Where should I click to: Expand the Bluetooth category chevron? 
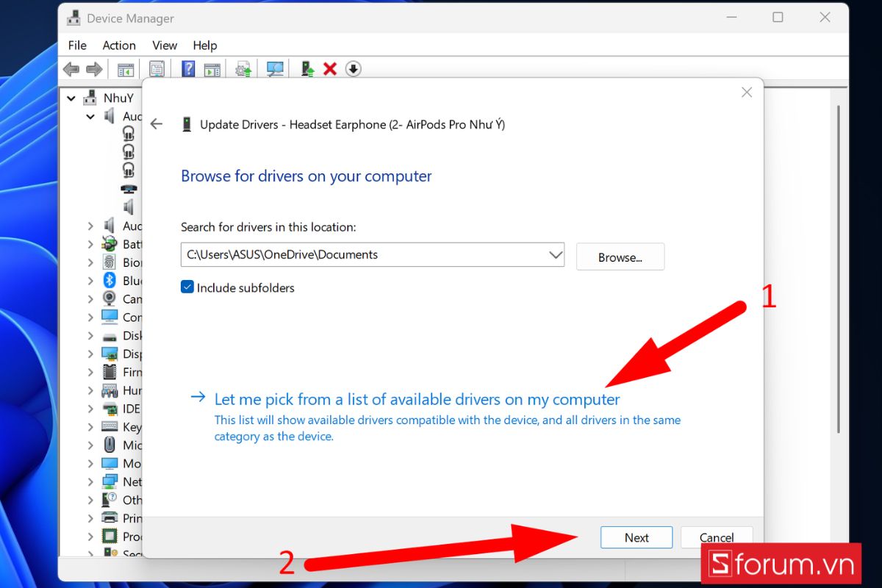90,280
